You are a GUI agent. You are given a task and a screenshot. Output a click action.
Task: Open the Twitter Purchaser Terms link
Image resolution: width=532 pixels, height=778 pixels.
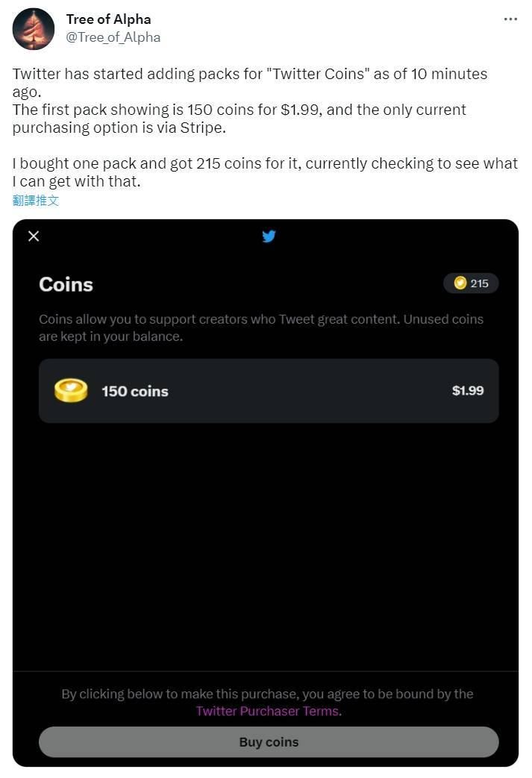coord(268,711)
